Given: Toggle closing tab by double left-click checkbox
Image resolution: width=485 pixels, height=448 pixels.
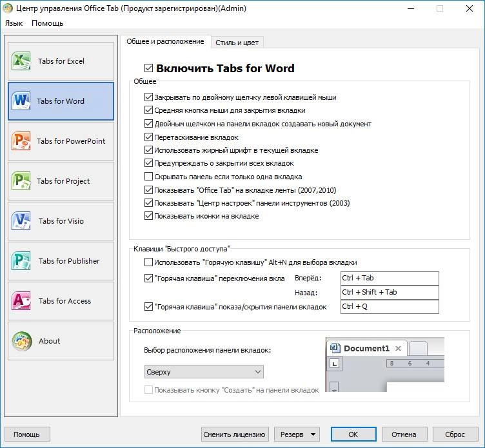Looking at the screenshot, I should tap(148, 97).
